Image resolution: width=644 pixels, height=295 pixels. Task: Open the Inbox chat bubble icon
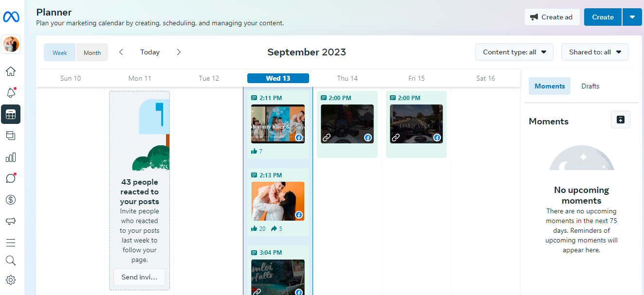click(11, 178)
